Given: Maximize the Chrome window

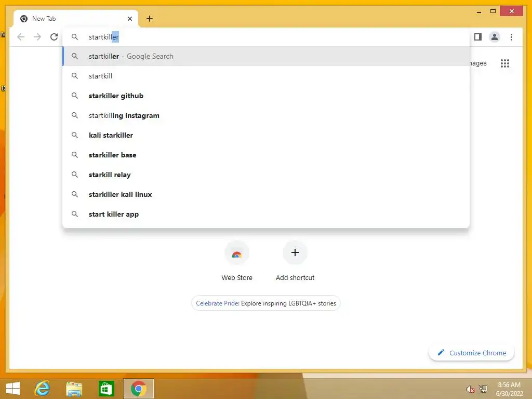Looking at the screenshot, I should 493,11.
